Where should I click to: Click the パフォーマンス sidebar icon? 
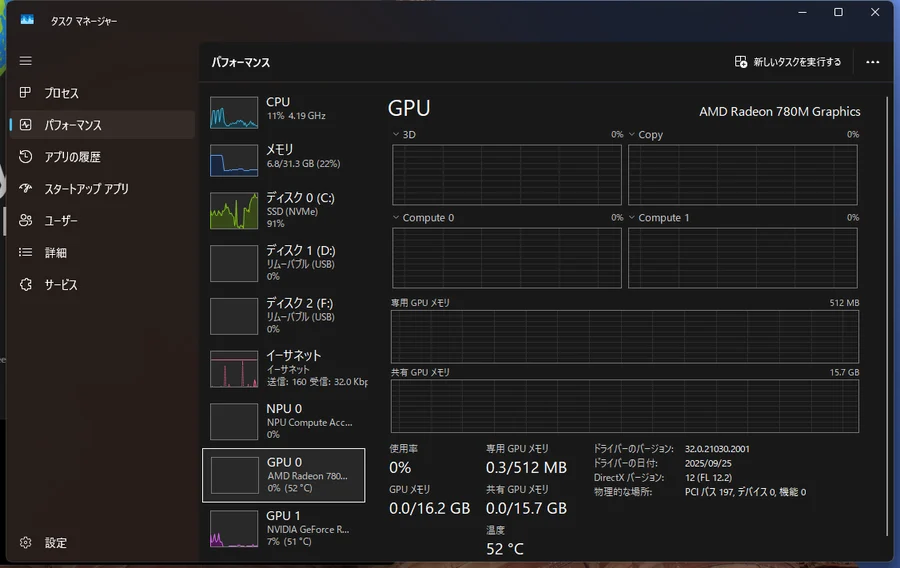25,125
